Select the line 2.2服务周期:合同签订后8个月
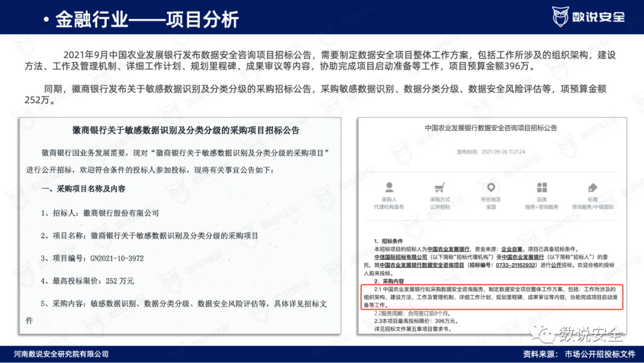The width and height of the screenshot is (644, 363). coord(411,313)
